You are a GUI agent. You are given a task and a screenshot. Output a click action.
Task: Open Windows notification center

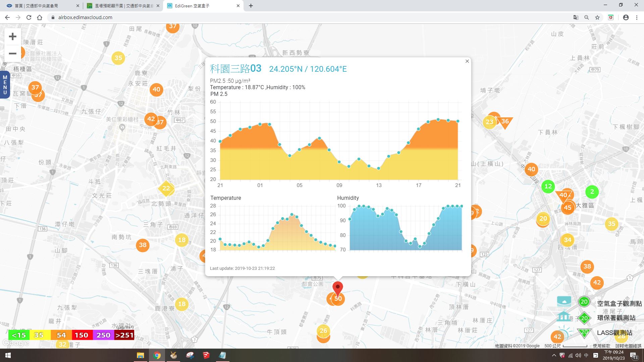click(x=634, y=356)
